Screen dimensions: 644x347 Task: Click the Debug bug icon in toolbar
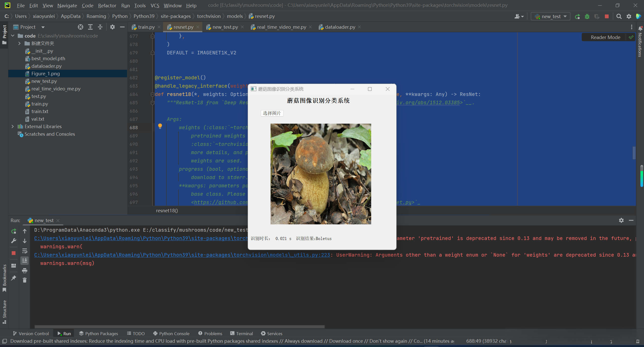pyautogui.click(x=587, y=17)
